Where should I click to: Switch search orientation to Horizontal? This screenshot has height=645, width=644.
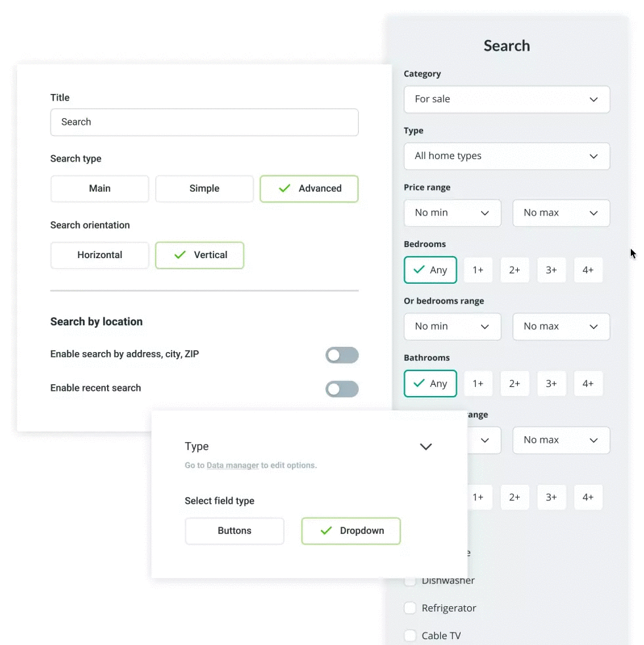pyautogui.click(x=100, y=255)
